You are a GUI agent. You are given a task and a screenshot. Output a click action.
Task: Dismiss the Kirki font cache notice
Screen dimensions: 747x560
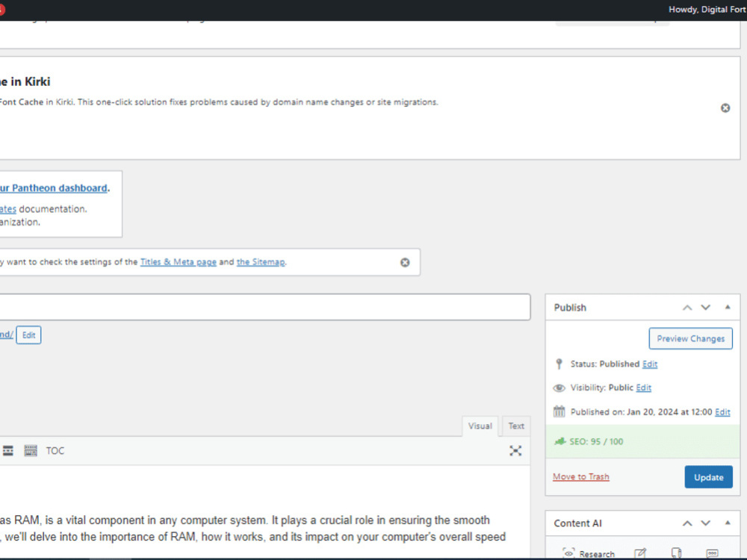coord(725,108)
